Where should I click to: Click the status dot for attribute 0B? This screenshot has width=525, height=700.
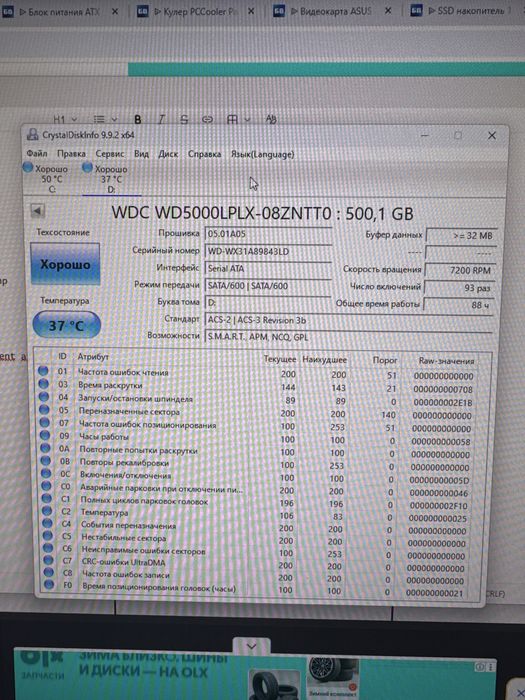click(46, 460)
